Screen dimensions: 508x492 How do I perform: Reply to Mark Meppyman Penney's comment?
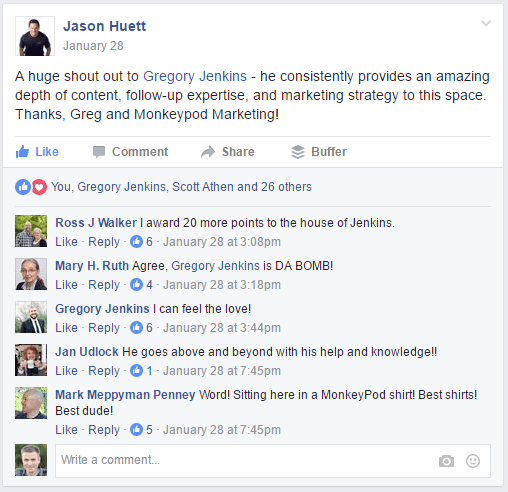(104, 430)
